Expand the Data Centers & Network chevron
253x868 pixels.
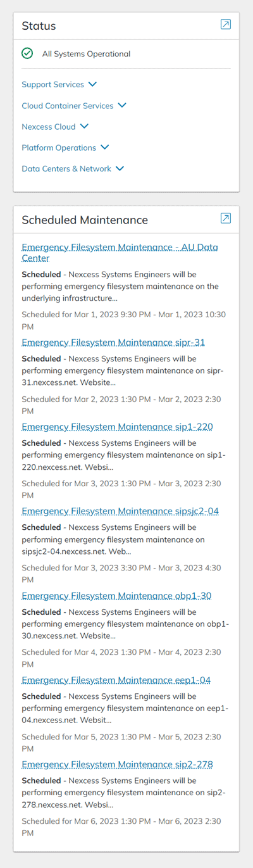click(x=120, y=168)
